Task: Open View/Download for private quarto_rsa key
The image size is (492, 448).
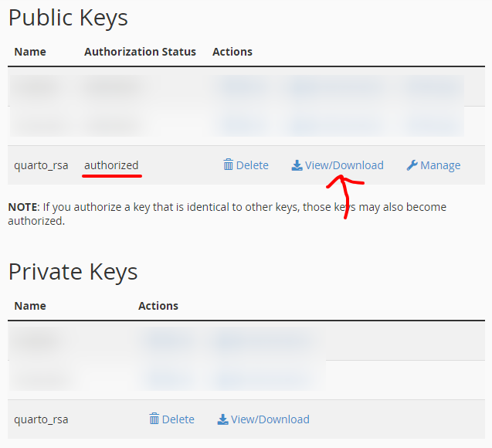Action: tap(270, 419)
